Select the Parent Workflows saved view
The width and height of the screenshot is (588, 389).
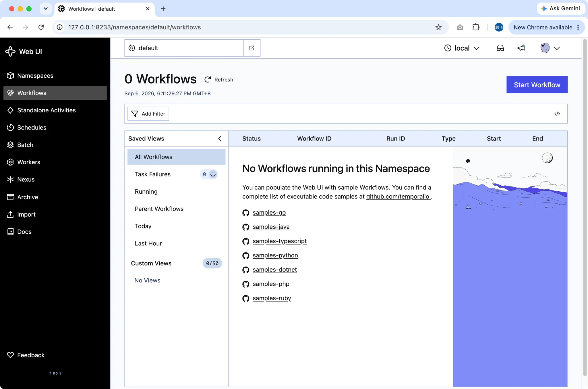pyautogui.click(x=176, y=209)
